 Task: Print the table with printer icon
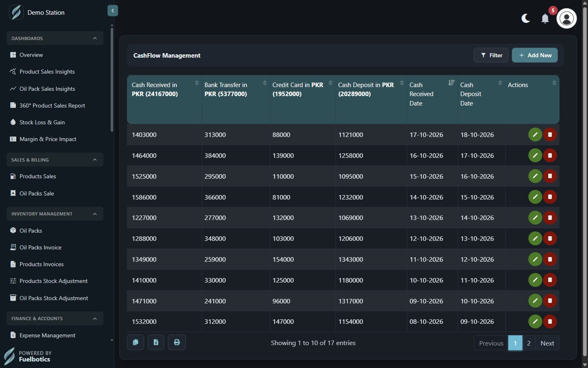177,342
